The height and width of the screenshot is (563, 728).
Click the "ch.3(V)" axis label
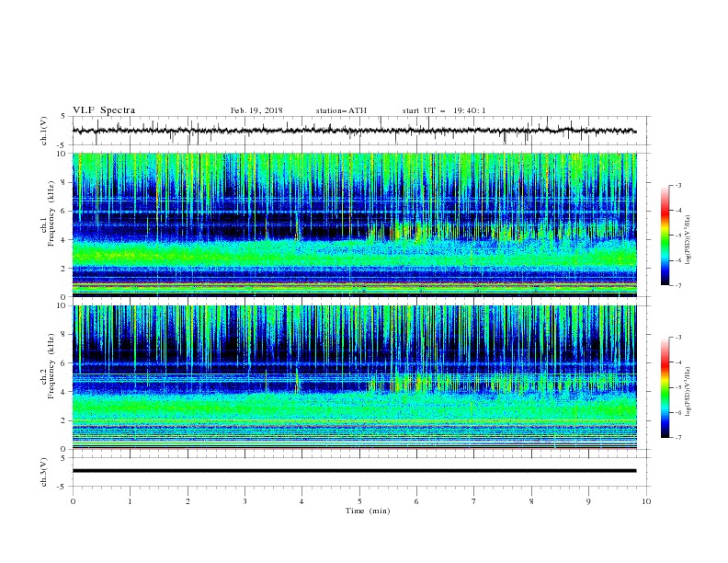[44, 472]
